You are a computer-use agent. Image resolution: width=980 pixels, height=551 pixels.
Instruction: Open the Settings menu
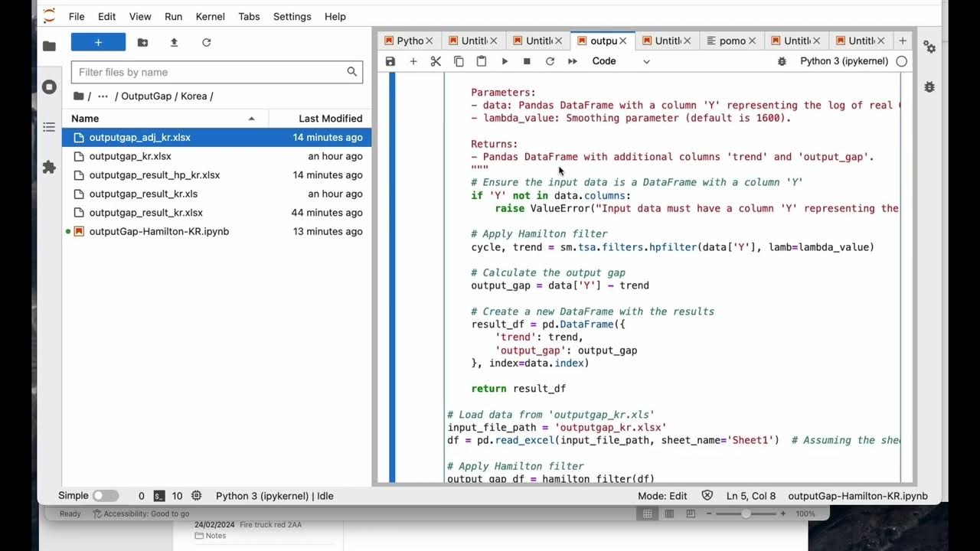292,16
